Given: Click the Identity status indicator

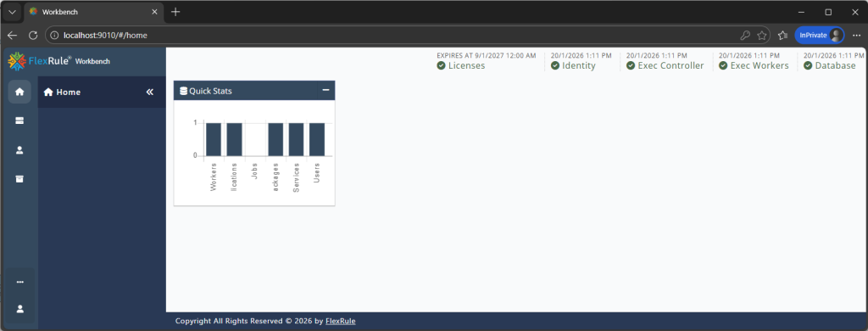Looking at the screenshot, I should tap(573, 65).
